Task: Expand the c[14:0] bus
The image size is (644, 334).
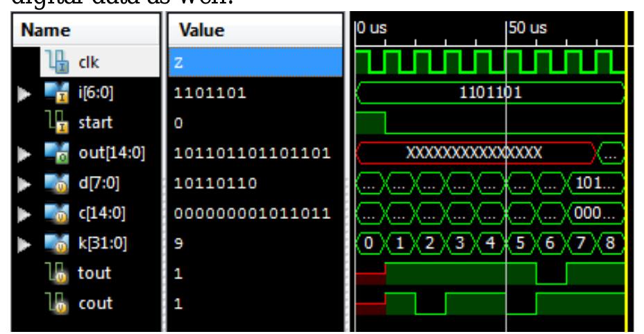Action: pos(24,214)
